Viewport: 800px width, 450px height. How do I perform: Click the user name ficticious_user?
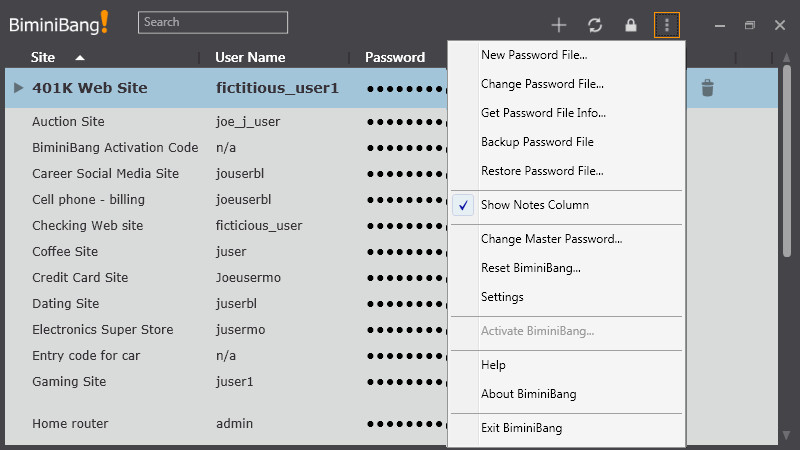(259, 226)
